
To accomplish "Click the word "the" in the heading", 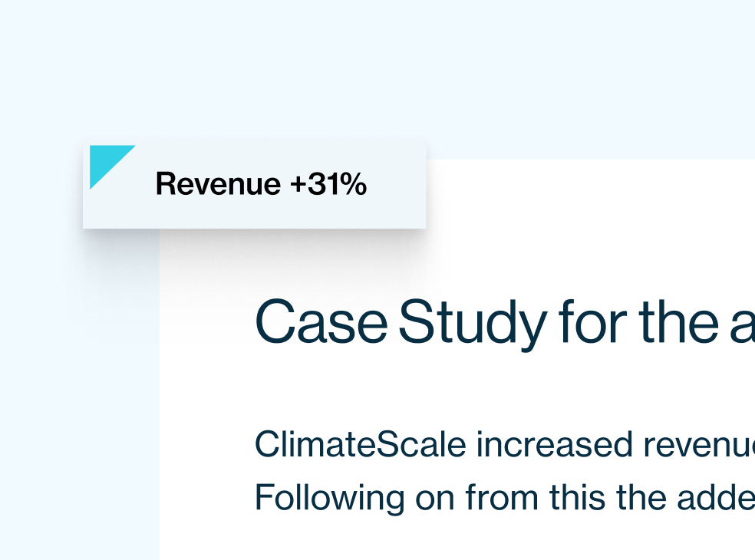I will 676,322.
